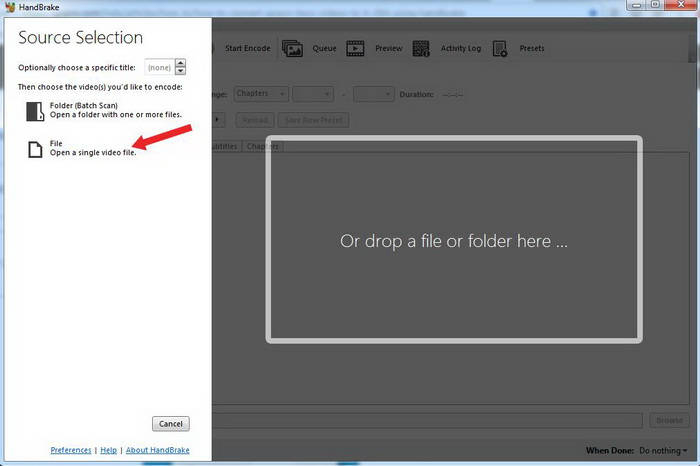Click the Presets icon

click(500, 48)
